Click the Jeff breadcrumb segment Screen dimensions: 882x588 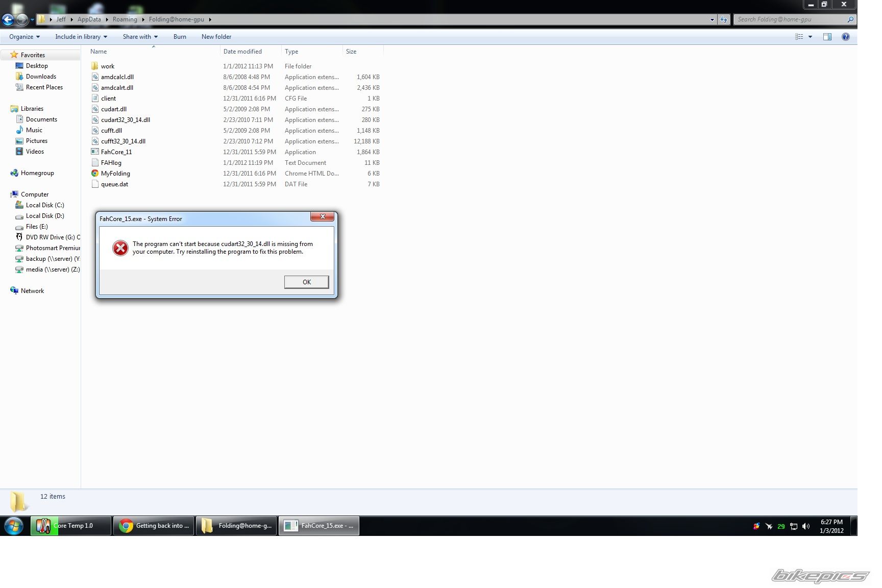pyautogui.click(x=61, y=19)
